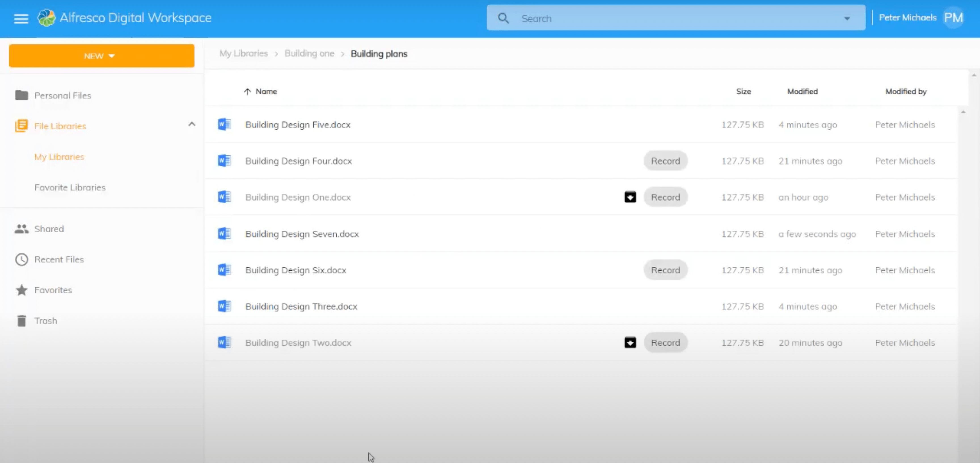Click the Word icon for Building Design Two.docx

point(225,342)
